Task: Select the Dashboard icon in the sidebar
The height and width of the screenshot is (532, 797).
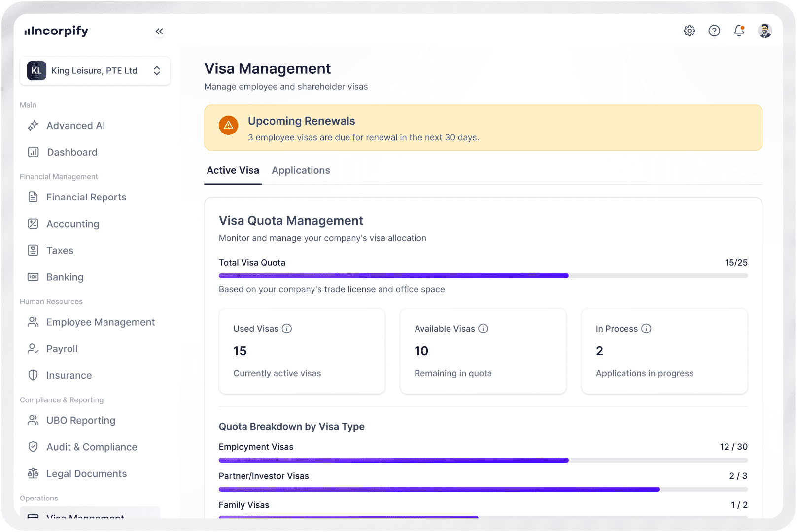Action: coord(33,152)
